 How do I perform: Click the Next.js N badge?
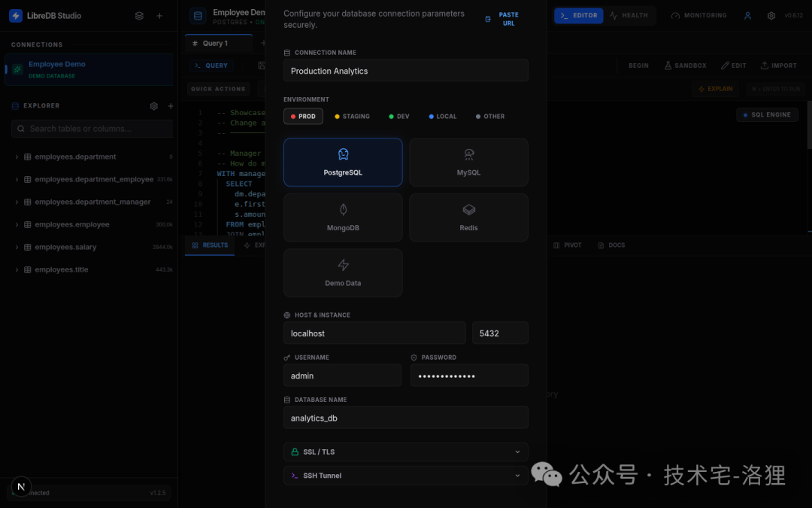coord(21,487)
